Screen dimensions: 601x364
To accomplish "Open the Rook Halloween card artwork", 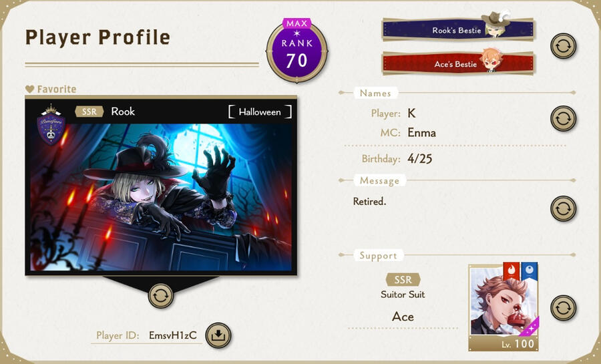I will (160, 197).
